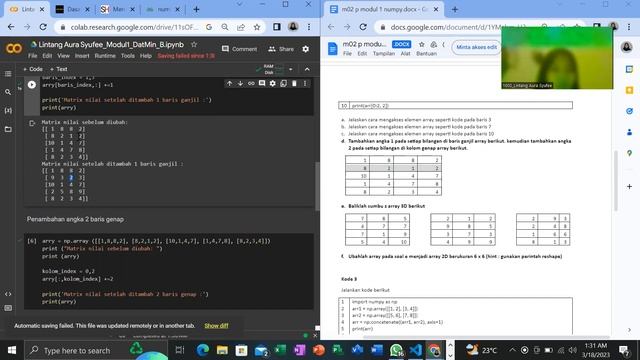Click Minta akses edit button
The image size is (640, 360).
coord(476,47)
